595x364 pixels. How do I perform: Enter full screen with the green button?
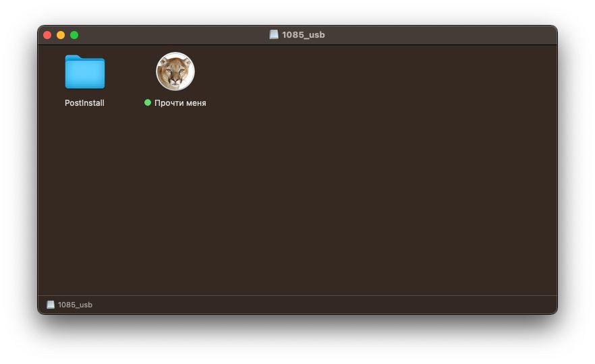[74, 35]
